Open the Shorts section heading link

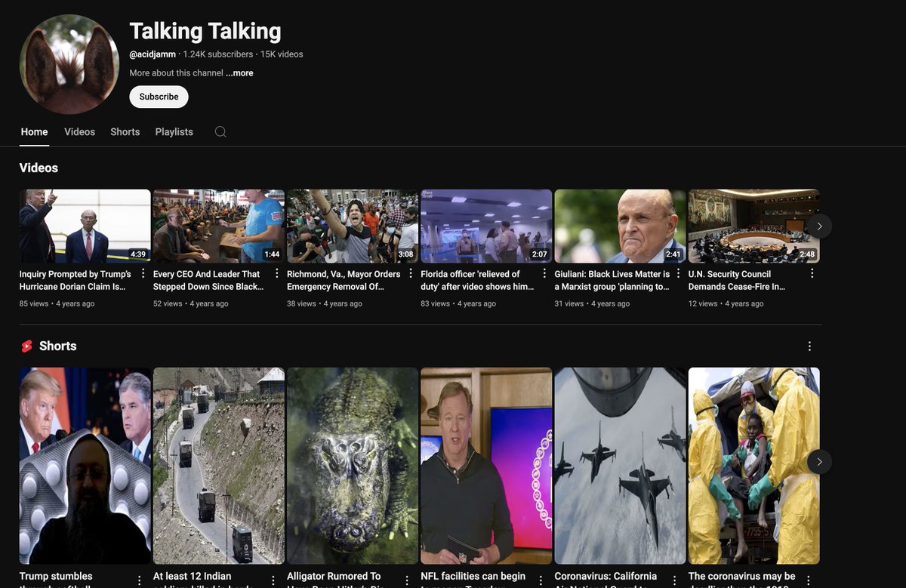58,346
